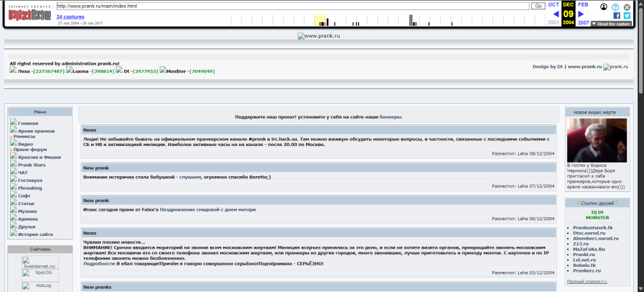Open the '24 captures' link

68,16
